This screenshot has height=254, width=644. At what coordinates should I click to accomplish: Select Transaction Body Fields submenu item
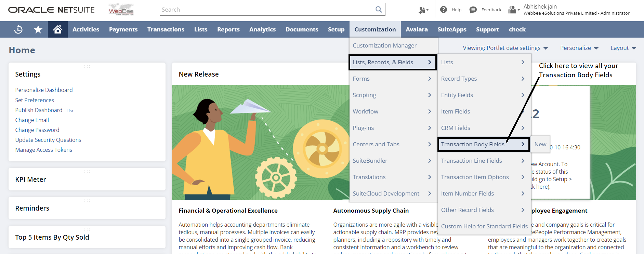(484, 144)
